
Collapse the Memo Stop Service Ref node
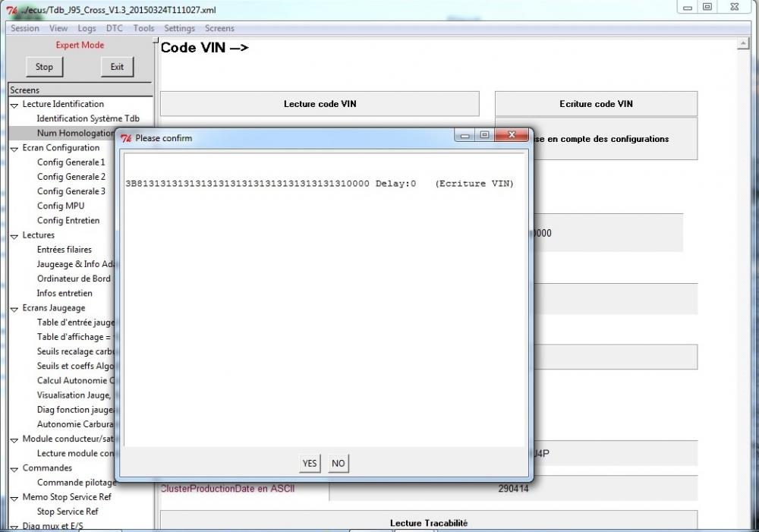click(x=14, y=498)
